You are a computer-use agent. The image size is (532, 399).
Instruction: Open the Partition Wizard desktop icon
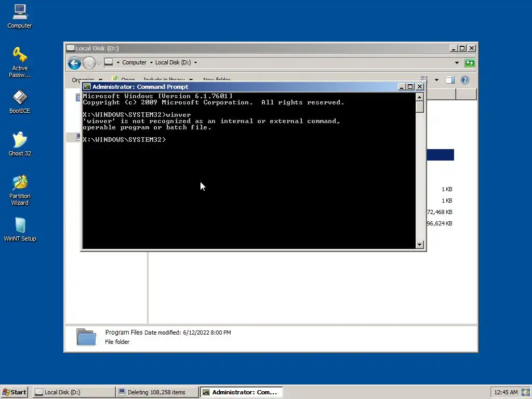(x=20, y=190)
